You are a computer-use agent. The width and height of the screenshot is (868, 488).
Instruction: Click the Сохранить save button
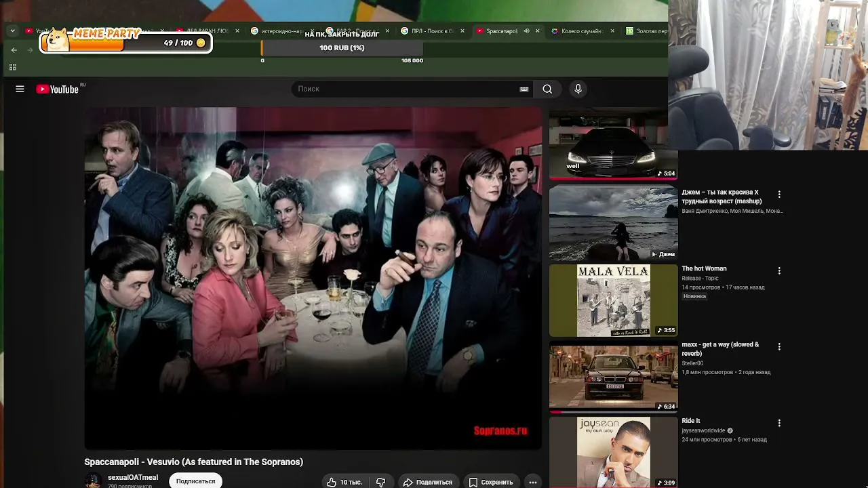[x=490, y=482]
